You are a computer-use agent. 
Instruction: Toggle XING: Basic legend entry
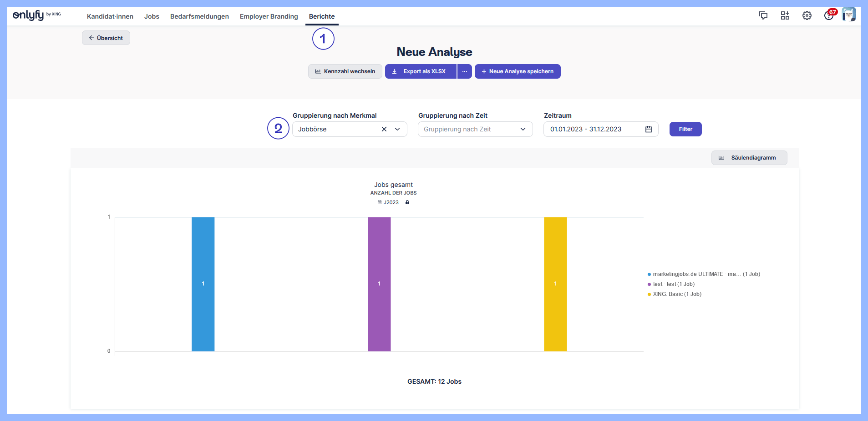677,294
